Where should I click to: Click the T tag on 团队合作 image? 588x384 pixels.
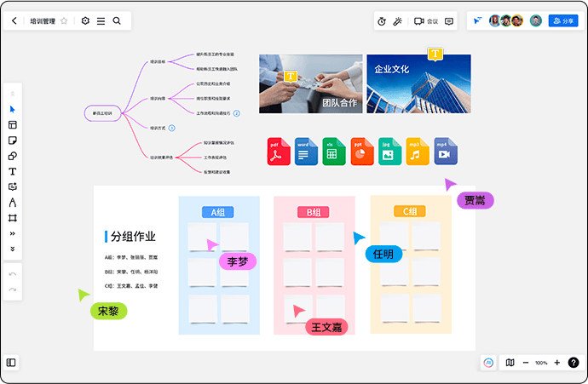coord(291,77)
